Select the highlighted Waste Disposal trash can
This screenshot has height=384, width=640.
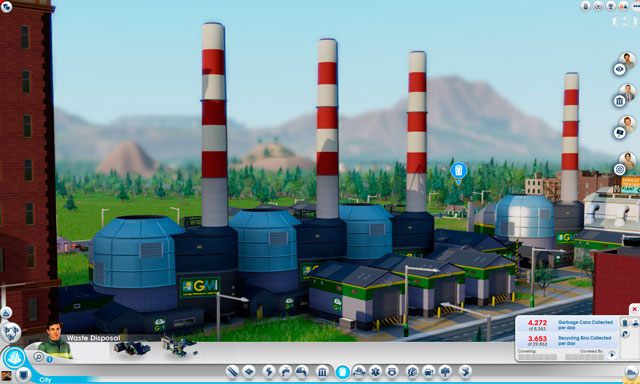(343, 372)
